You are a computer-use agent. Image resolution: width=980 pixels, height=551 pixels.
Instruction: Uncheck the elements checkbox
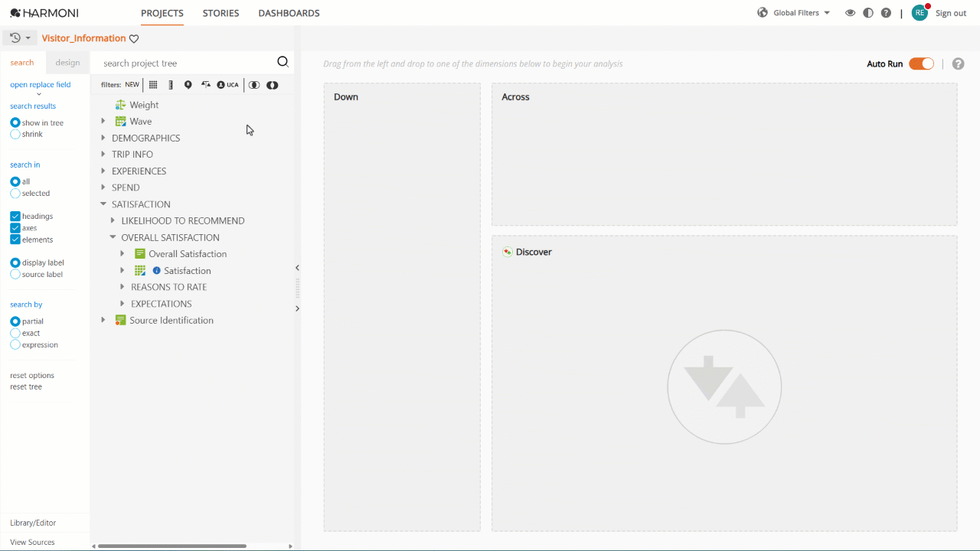(x=15, y=240)
